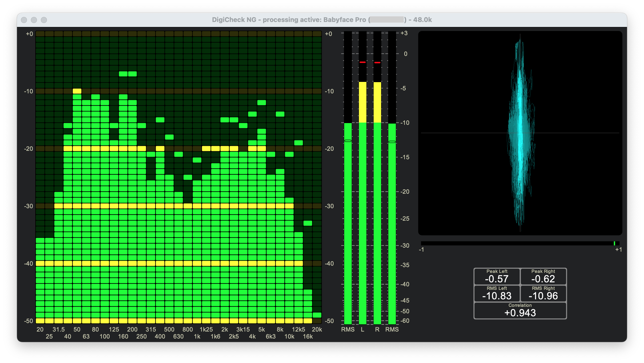This screenshot has height=363, width=644.
Task: Click the window title bar text
Action: [322, 20]
